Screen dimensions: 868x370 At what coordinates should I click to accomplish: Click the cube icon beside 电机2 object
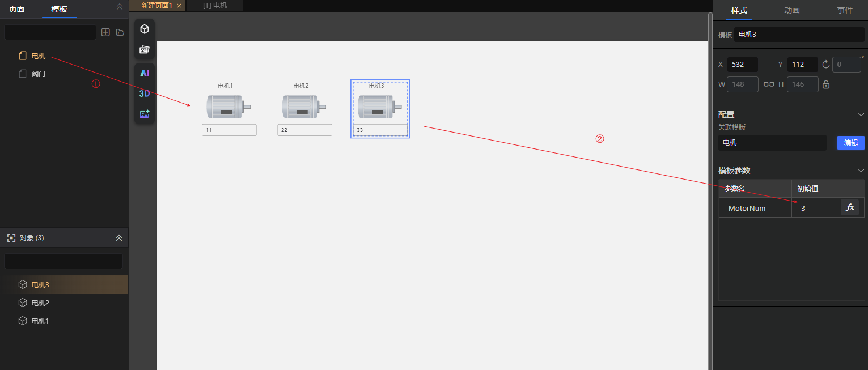(23, 303)
